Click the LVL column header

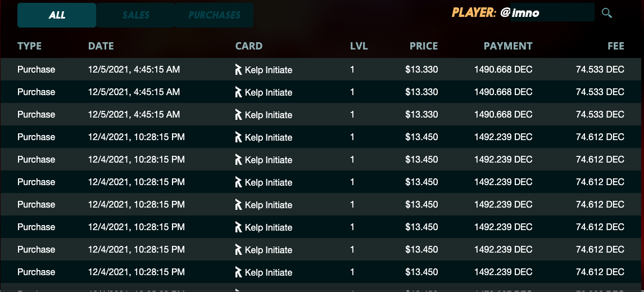pyautogui.click(x=359, y=46)
